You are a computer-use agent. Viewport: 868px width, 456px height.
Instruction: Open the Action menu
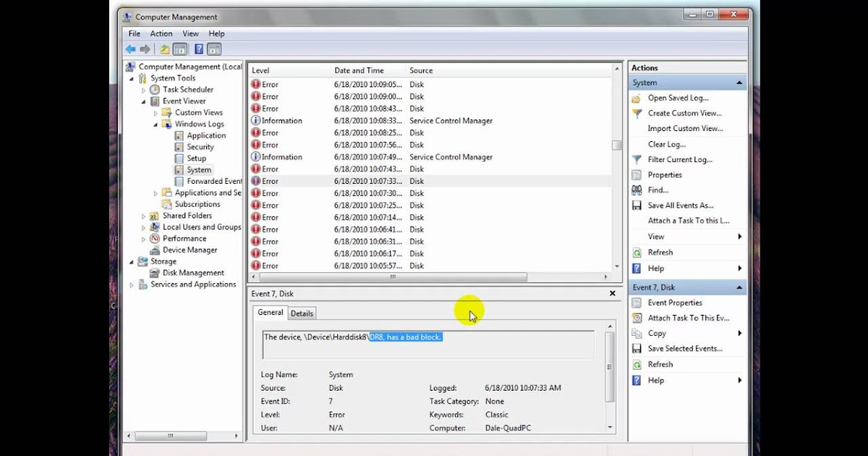click(x=161, y=33)
